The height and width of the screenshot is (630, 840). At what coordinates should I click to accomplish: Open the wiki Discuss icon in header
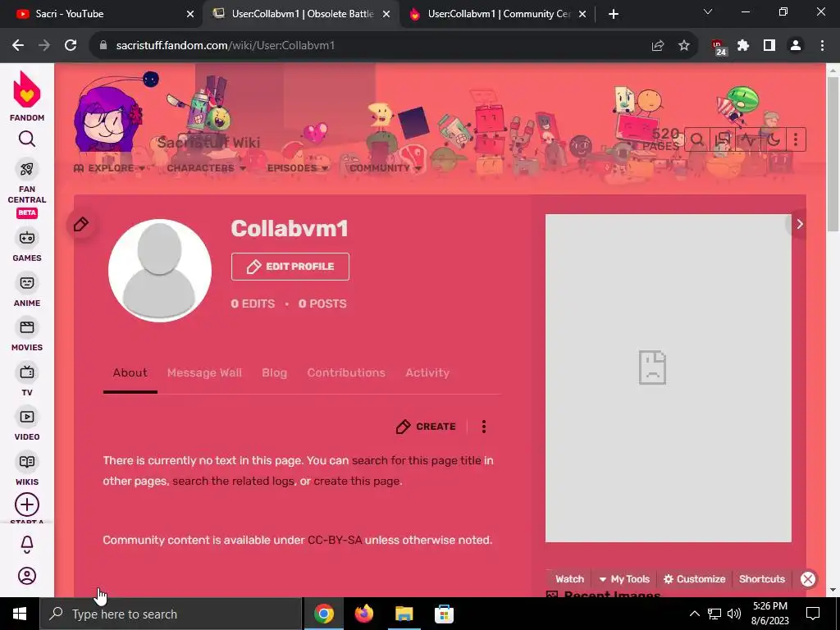pyautogui.click(x=722, y=139)
